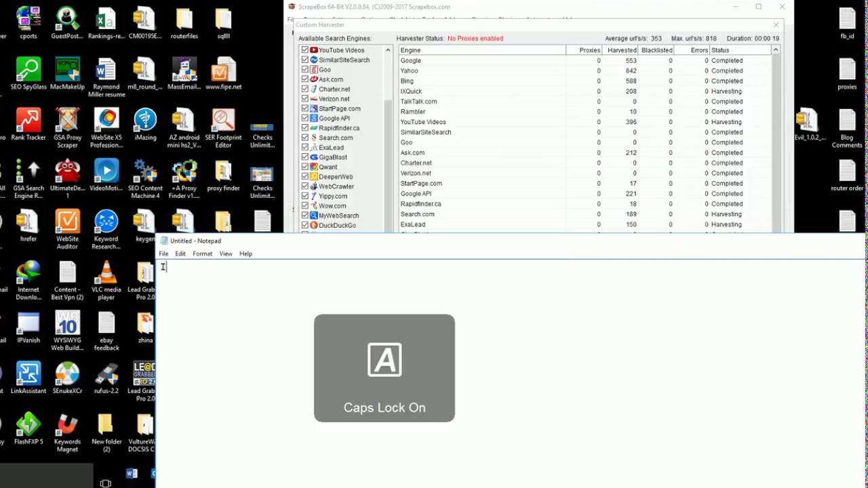Click the Proxies column header
Image resolution: width=868 pixels, height=488 pixels.
click(x=585, y=50)
